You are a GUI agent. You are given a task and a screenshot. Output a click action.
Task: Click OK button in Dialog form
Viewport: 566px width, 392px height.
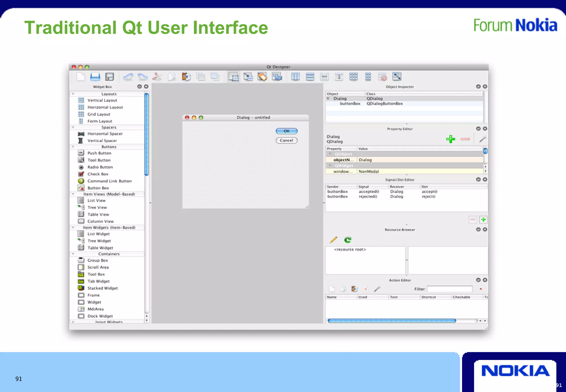(x=287, y=131)
